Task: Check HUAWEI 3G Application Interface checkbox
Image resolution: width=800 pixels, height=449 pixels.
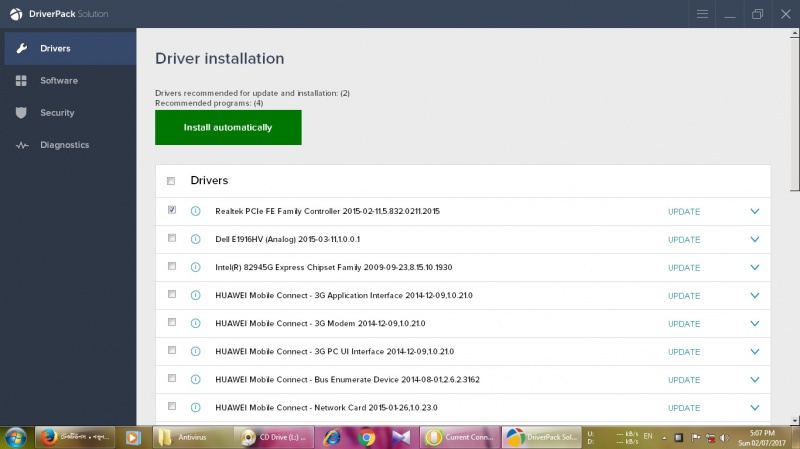Action: click(x=172, y=294)
